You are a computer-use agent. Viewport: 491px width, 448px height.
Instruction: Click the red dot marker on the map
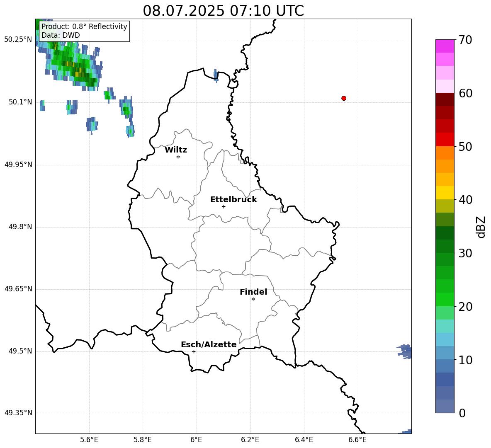tap(344, 98)
